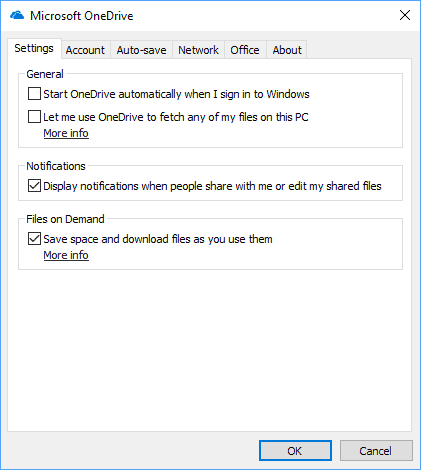Enable Start OneDrive automatically when I sign in
This screenshot has width=421, height=470.
pos(34,94)
